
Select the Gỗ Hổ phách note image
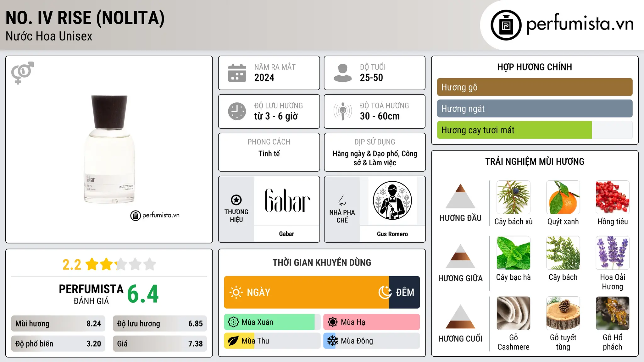613,313
